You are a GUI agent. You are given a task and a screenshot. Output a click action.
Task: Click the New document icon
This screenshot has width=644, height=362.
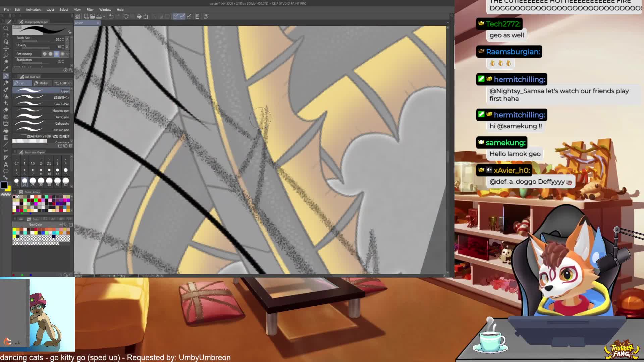coord(86,16)
